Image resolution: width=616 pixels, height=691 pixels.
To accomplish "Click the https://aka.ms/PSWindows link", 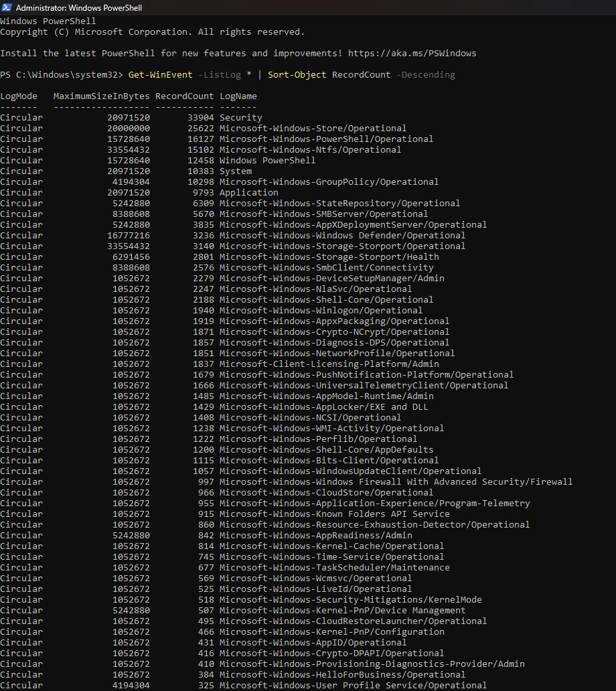I will (x=412, y=54).
